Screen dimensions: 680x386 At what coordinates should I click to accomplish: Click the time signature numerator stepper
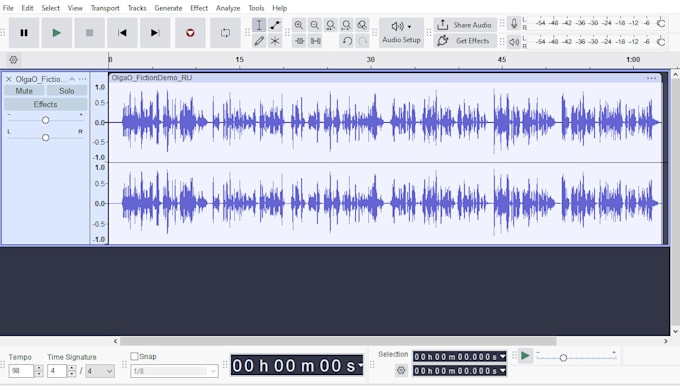(x=72, y=371)
